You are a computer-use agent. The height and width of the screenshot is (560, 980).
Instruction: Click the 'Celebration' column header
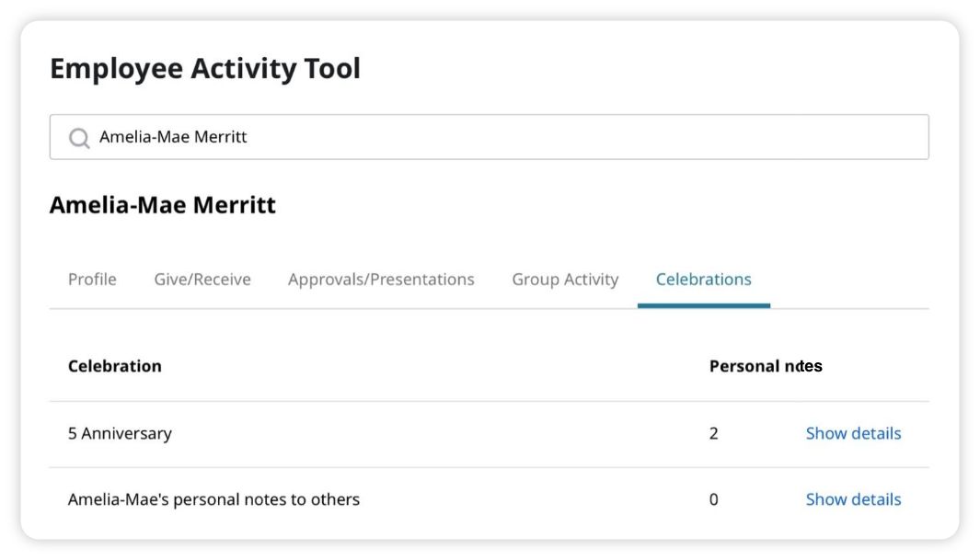coord(115,366)
